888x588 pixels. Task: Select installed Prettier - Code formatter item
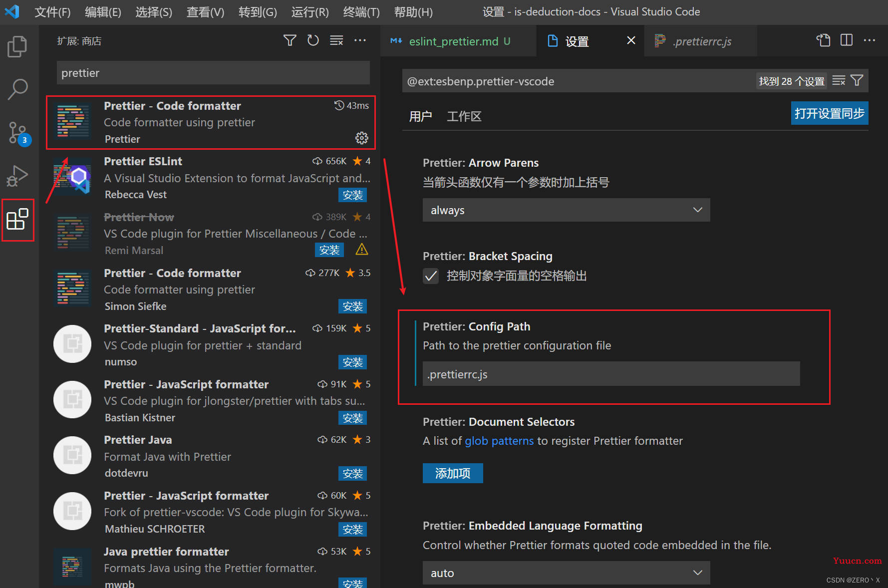(211, 122)
